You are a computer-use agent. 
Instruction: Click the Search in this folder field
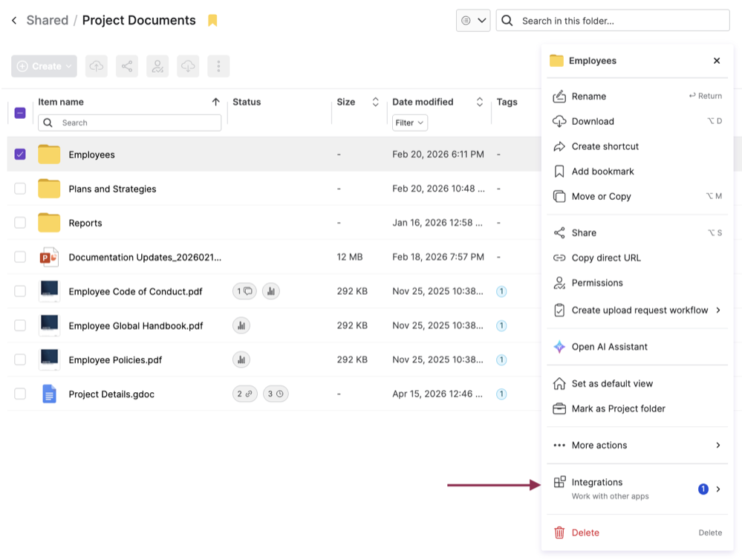[x=613, y=20]
